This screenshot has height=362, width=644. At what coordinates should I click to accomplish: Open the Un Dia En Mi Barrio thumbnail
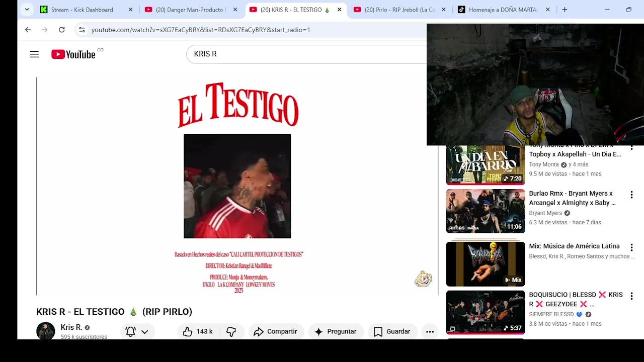click(486, 165)
